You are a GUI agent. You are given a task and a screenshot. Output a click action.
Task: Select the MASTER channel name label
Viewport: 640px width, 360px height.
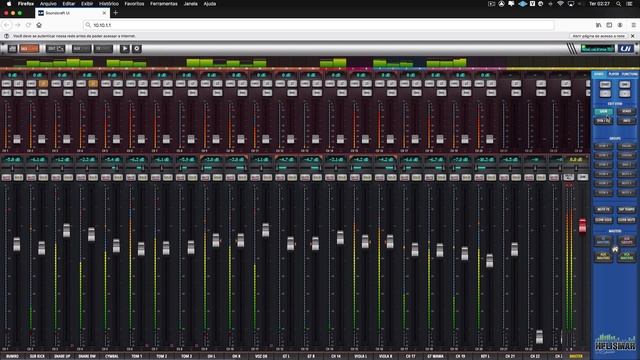(576, 356)
